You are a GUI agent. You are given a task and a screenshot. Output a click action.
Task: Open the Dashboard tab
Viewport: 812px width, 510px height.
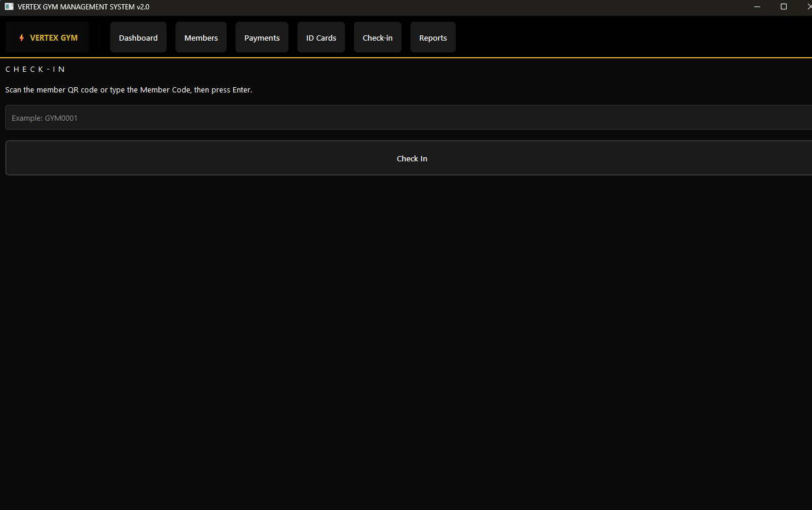138,38
